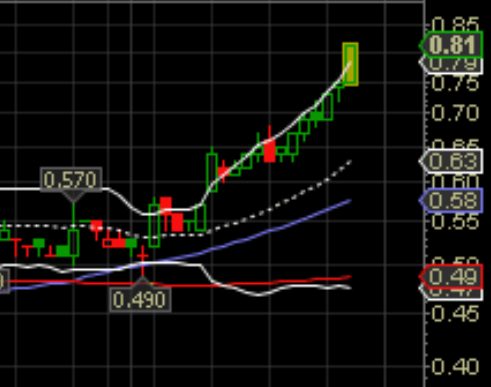Screen dimensions: 491x387
Task: Click the 0.570 high price callout
Action: (71, 180)
